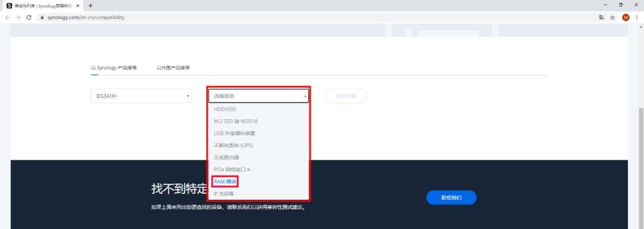
Task: Expand the DS2419+ model dropdown
Action: coord(142,96)
